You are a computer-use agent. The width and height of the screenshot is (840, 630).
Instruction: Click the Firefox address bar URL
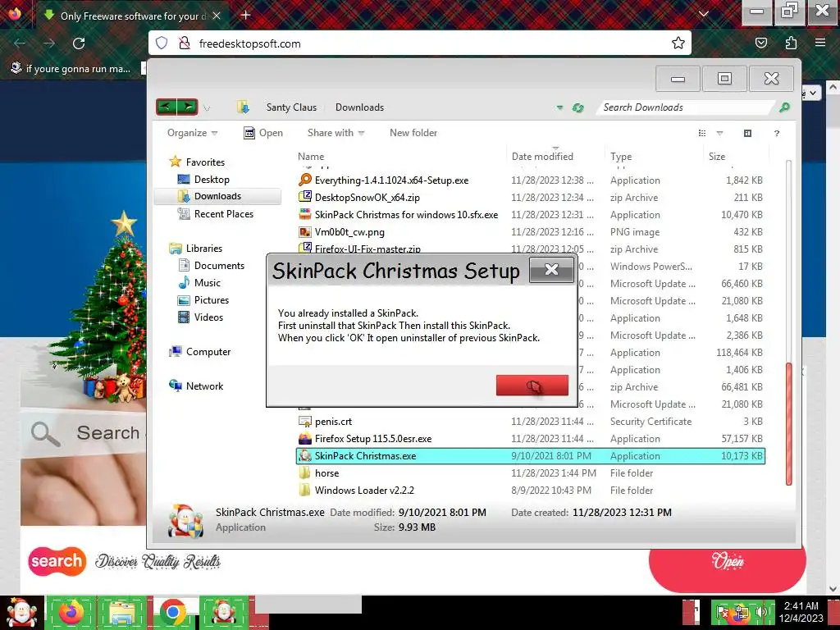coord(249,43)
